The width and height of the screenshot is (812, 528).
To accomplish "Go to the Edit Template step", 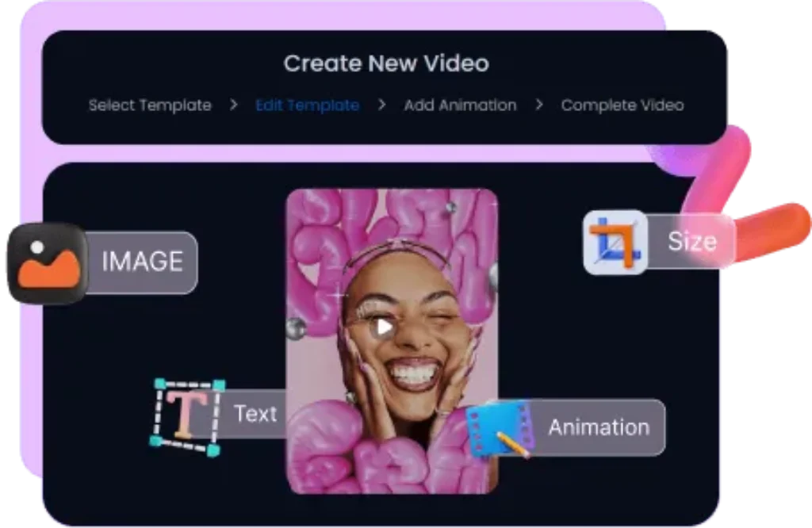I will click(x=308, y=105).
